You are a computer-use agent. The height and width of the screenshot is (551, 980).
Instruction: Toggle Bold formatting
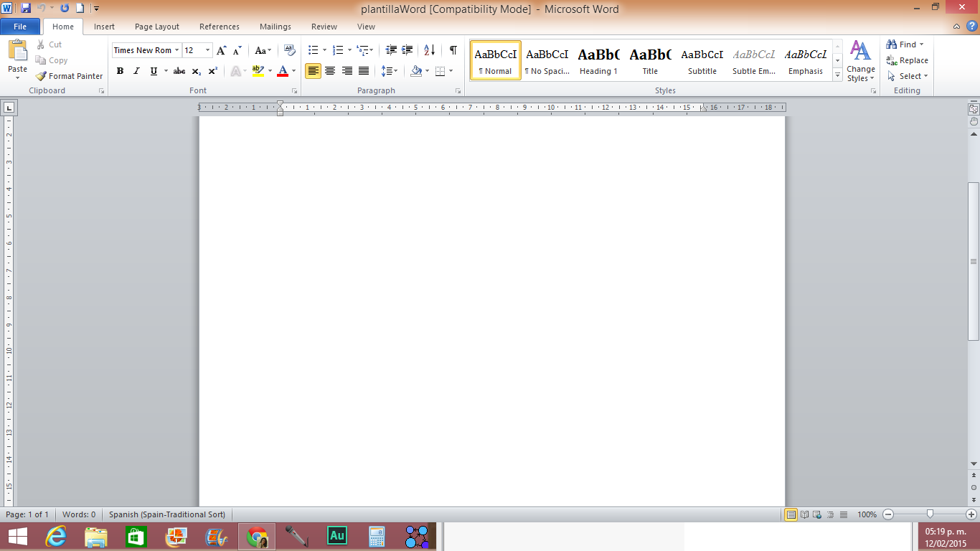pos(120,71)
